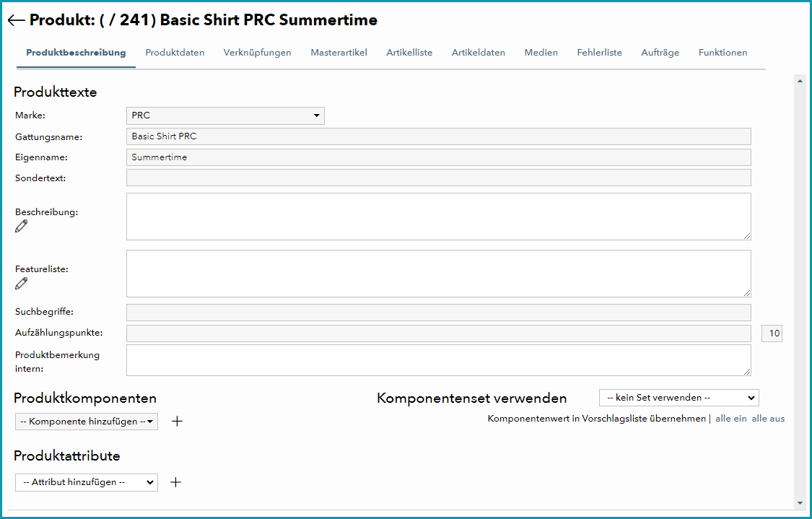This screenshot has width=812, height=519.
Task: Open the Marke dropdown showing PRC
Action: click(x=225, y=115)
